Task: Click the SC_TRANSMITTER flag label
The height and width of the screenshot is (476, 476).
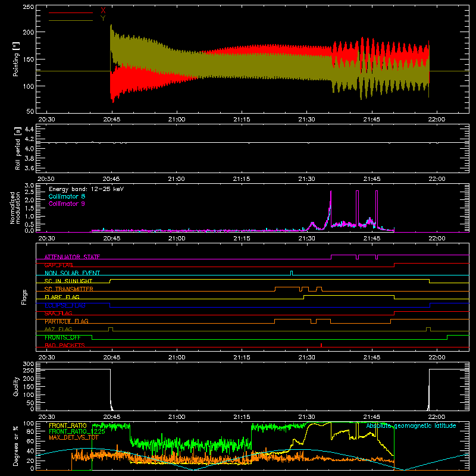Action: 69,289
